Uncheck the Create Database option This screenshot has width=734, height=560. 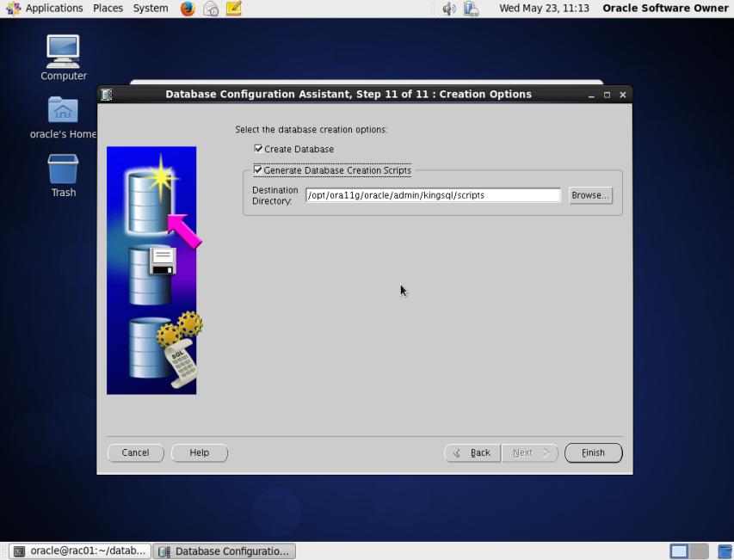(258, 149)
